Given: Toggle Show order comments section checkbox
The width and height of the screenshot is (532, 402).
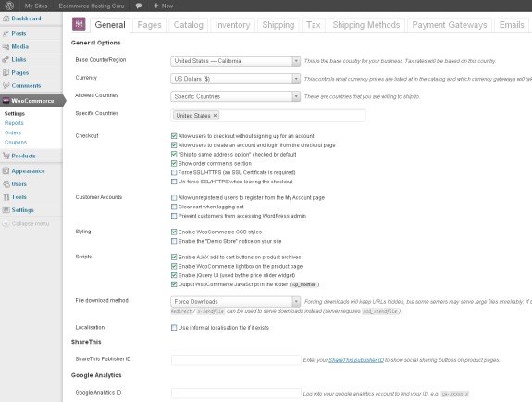Looking at the screenshot, I should pos(174,163).
